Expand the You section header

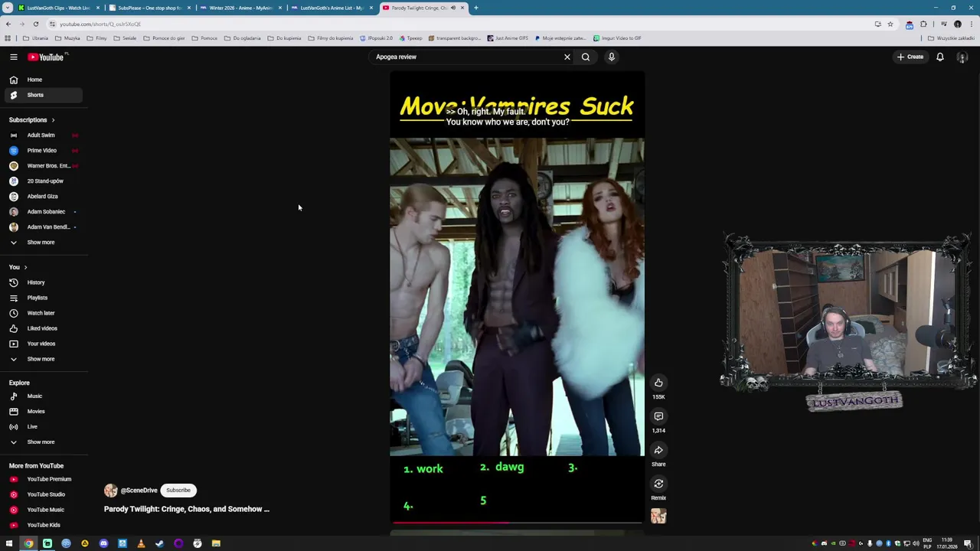(18, 267)
